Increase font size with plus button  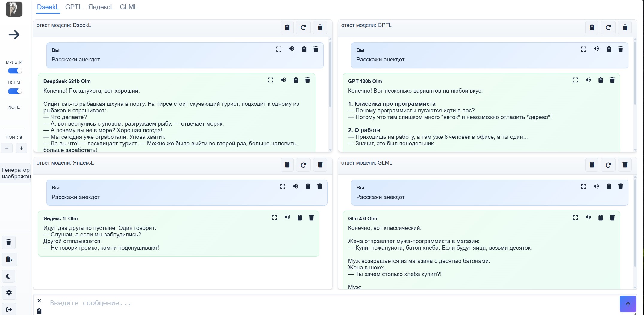click(22, 148)
